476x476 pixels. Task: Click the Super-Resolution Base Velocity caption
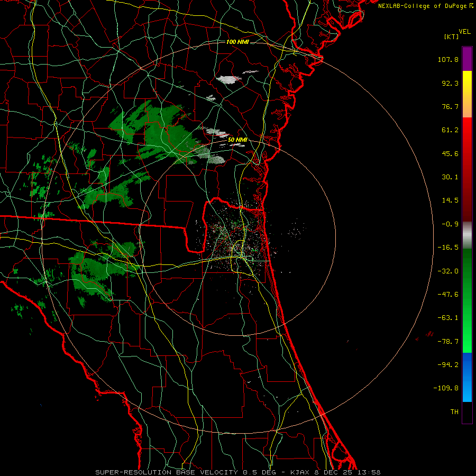[237, 472]
